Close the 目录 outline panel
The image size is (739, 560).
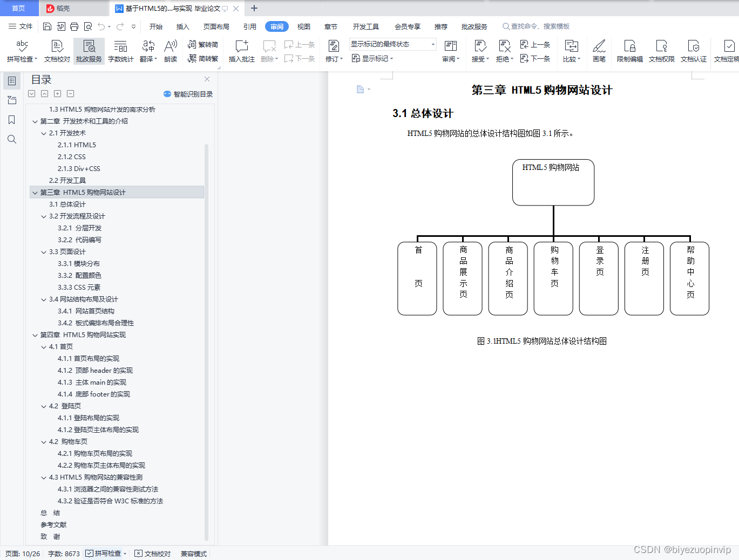point(207,79)
